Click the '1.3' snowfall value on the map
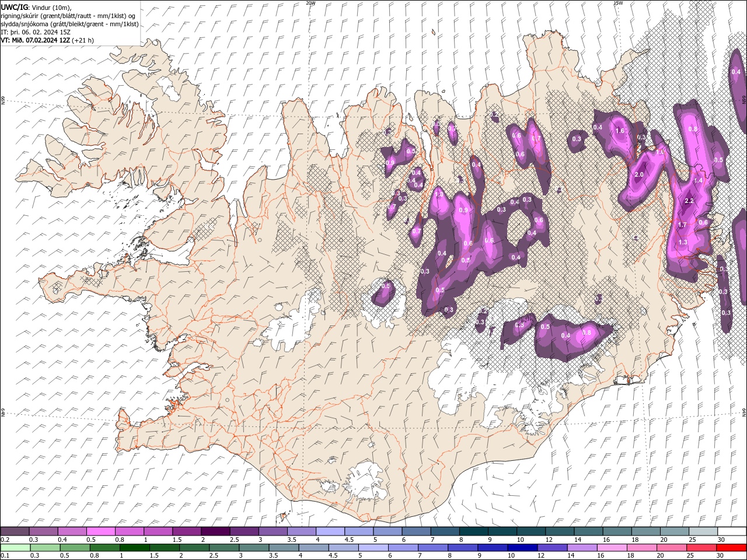Screen dimensions: 747x560 683,242
